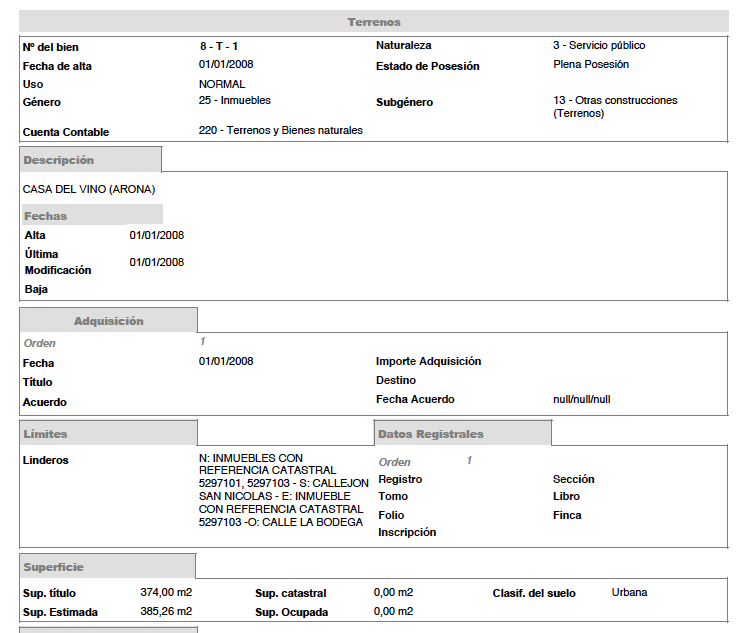Select the Cuenta Contable value 220 - Terrenos
The image size is (748, 633).
pyautogui.click(x=280, y=131)
